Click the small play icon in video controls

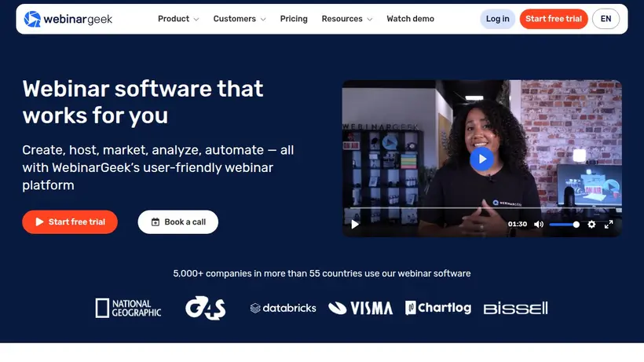(355, 224)
